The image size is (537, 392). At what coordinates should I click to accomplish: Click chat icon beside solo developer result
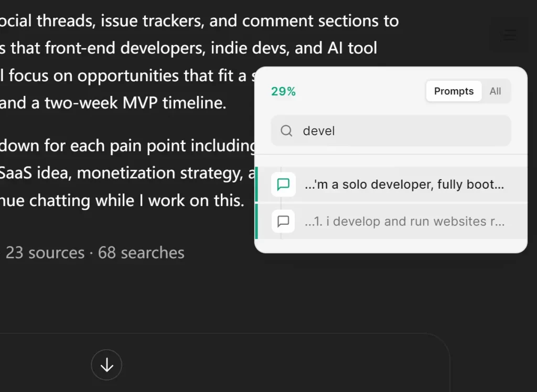point(283,184)
